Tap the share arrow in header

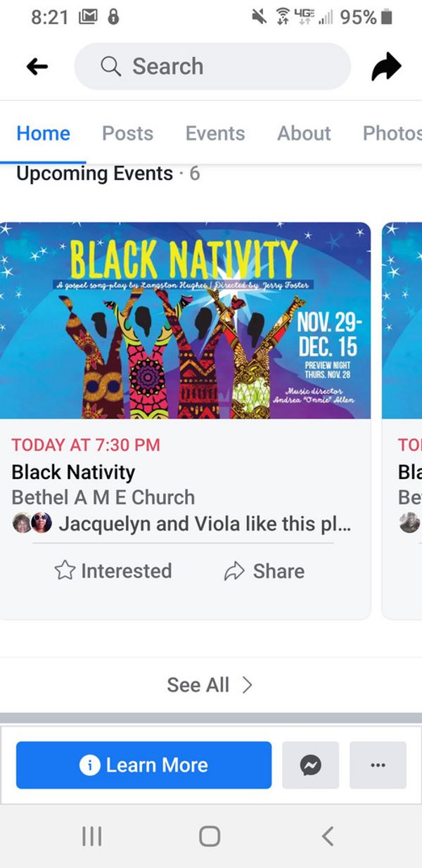click(386, 67)
